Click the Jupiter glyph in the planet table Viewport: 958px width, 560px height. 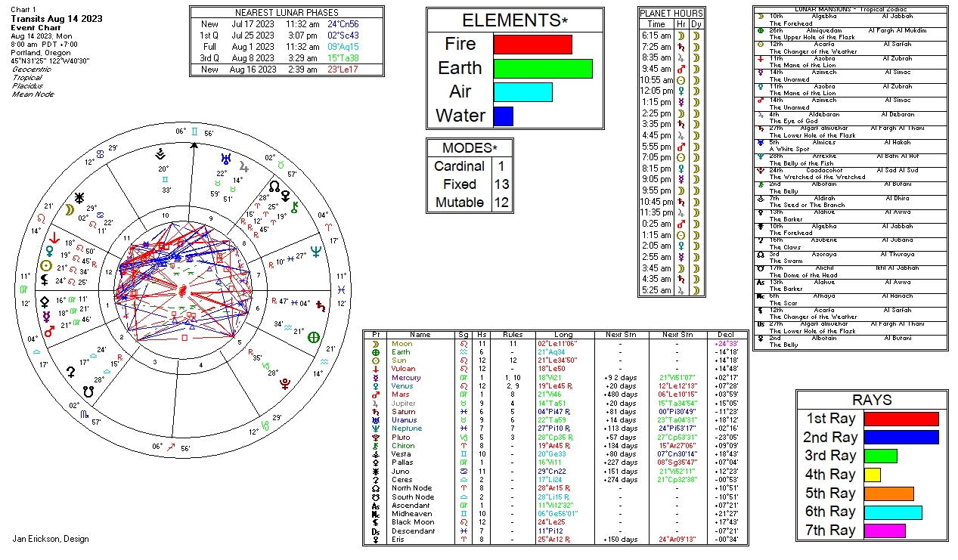[375, 404]
